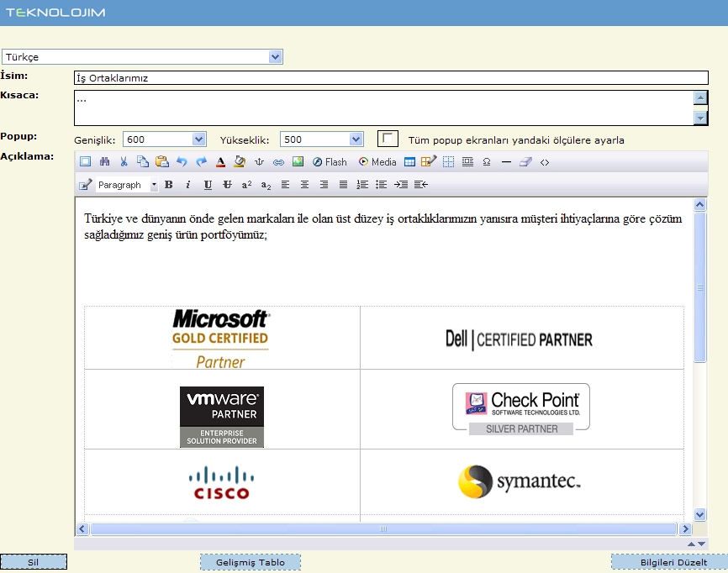Screen dimensions: 728x573
Task: Justify the text fully
Action: 343,185
